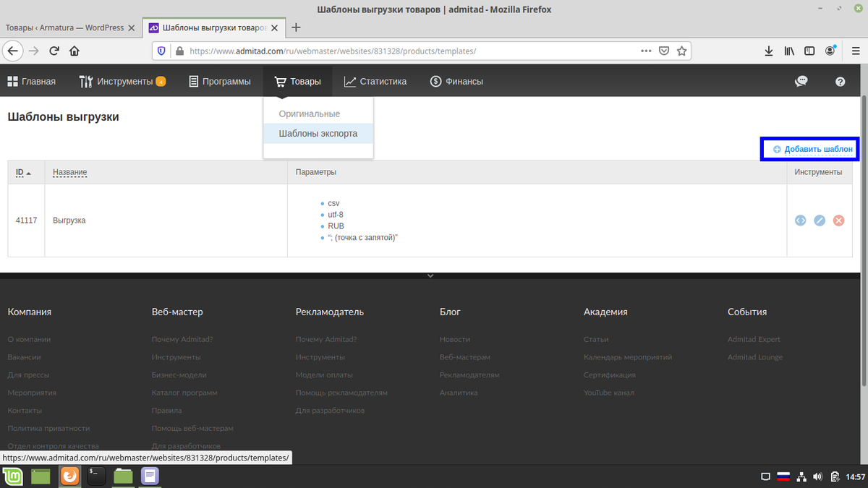Toggle the Firefox sidebar icon

(x=810, y=51)
